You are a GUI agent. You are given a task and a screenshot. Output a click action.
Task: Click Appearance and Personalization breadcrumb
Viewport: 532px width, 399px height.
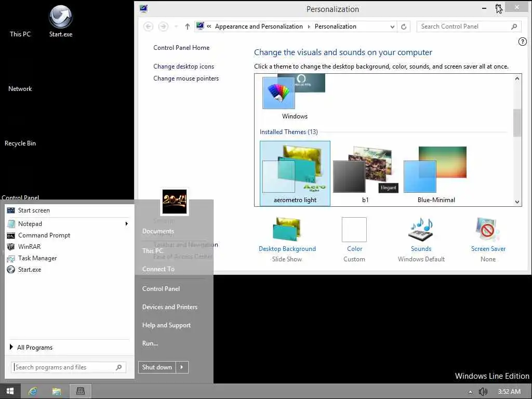[259, 26]
